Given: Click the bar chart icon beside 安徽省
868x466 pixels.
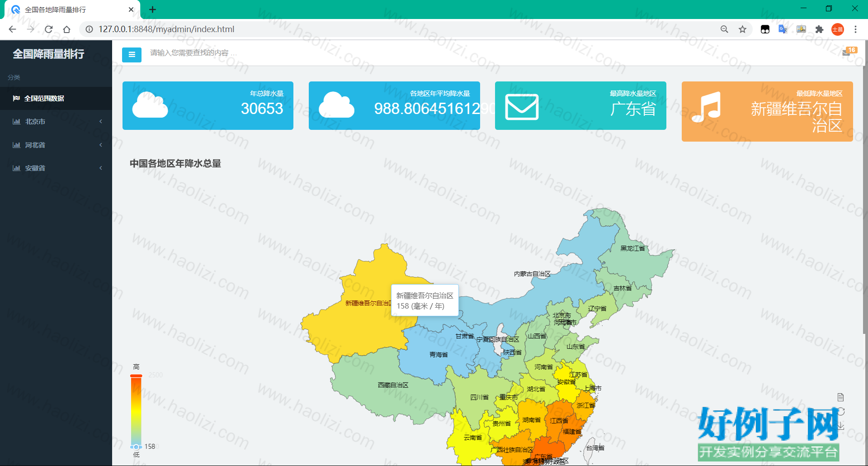Looking at the screenshot, I should click(x=16, y=168).
